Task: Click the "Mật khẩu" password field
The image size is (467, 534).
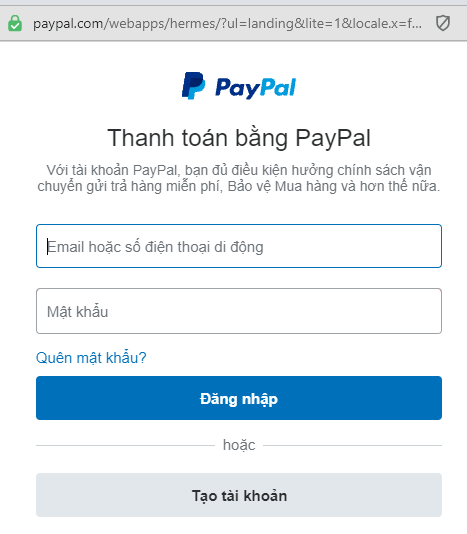Action: pos(239,311)
